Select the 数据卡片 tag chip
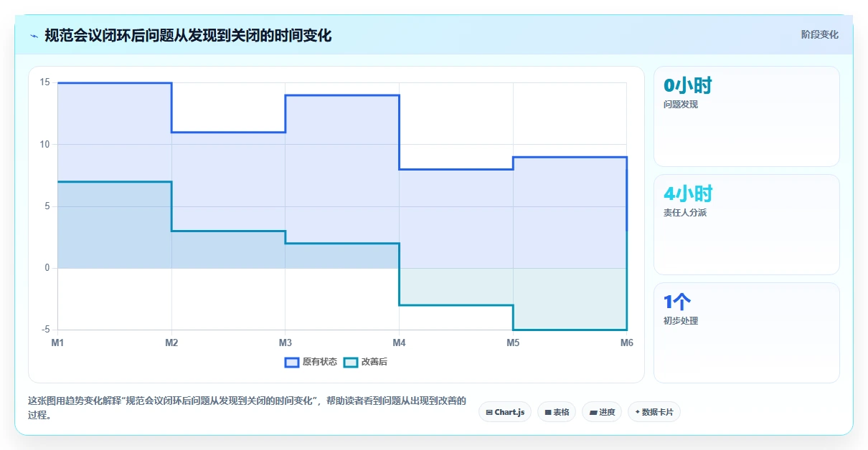Screen dimensions: 868x450 pyautogui.click(x=654, y=412)
